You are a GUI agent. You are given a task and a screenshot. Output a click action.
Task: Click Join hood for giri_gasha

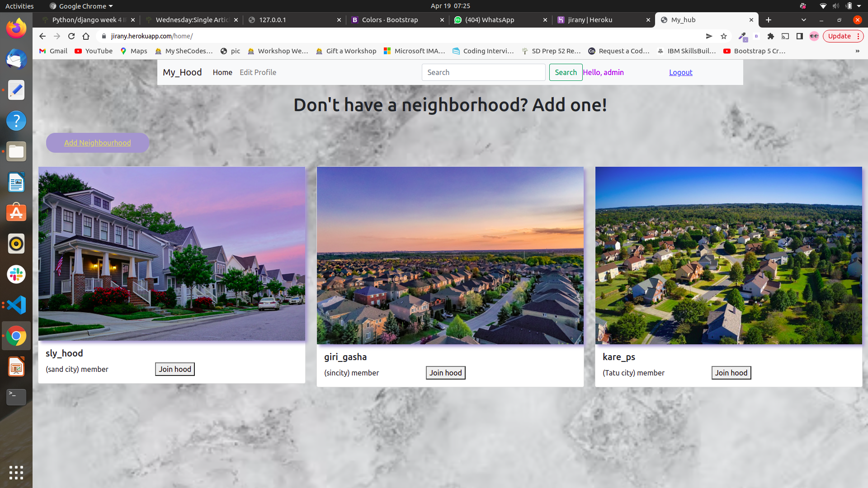click(445, 373)
